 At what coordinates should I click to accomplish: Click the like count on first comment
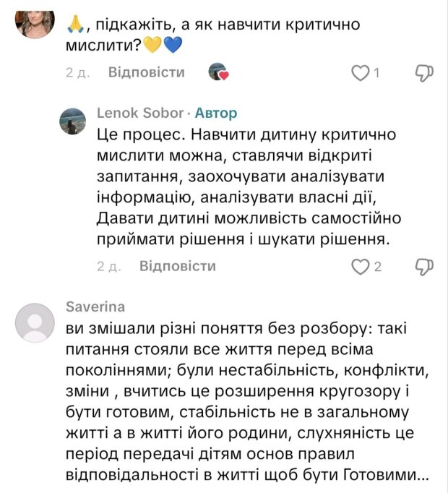click(x=376, y=73)
